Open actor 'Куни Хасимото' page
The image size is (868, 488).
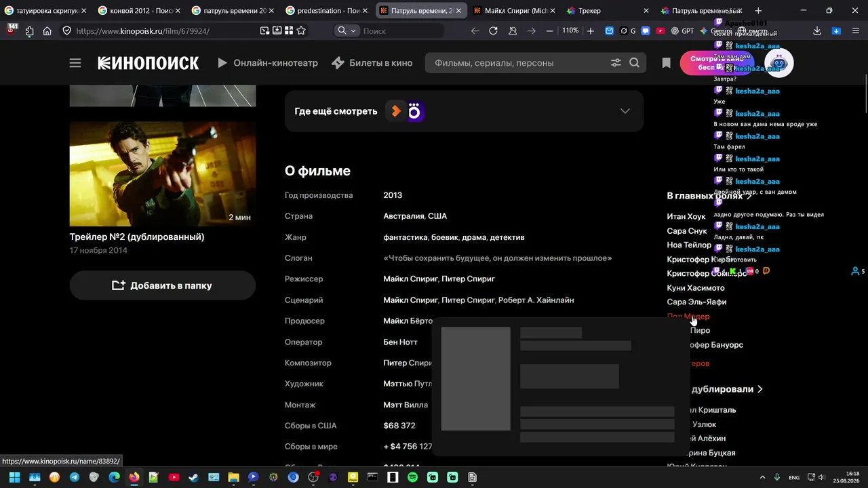(696, 288)
